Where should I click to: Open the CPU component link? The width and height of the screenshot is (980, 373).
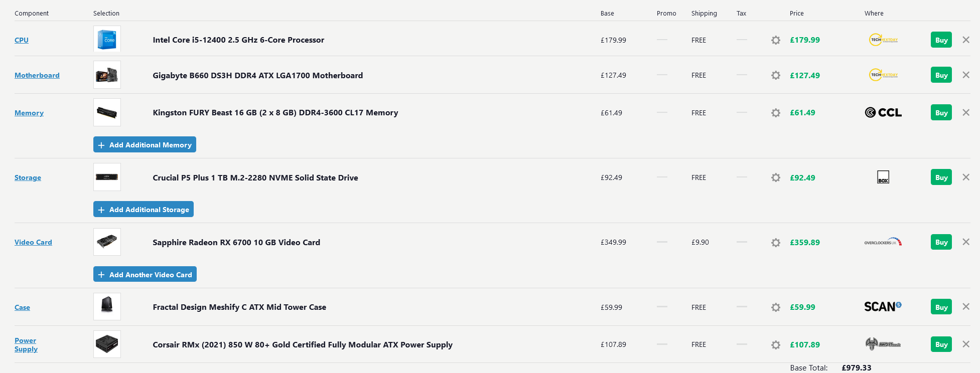click(22, 40)
